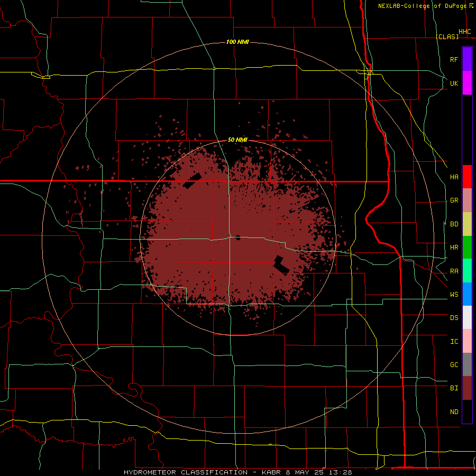Screen dimensions: 476x476
Task: Click the WS legend label
Action: pos(454,294)
